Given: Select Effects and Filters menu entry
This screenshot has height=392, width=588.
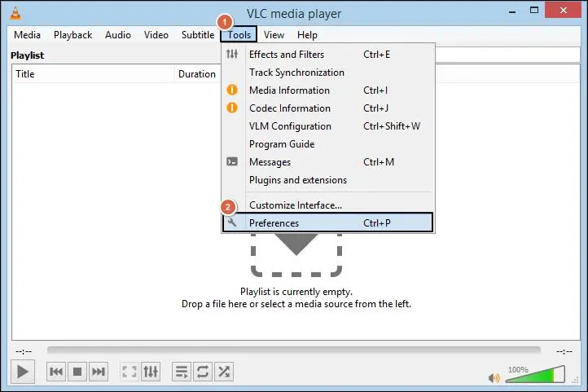Looking at the screenshot, I should (328, 55).
